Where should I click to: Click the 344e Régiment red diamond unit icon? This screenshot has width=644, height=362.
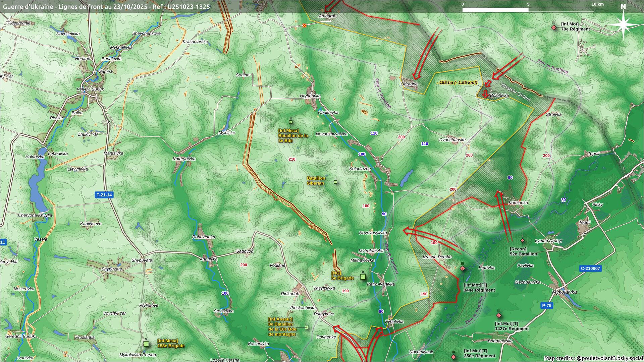[x=463, y=268]
